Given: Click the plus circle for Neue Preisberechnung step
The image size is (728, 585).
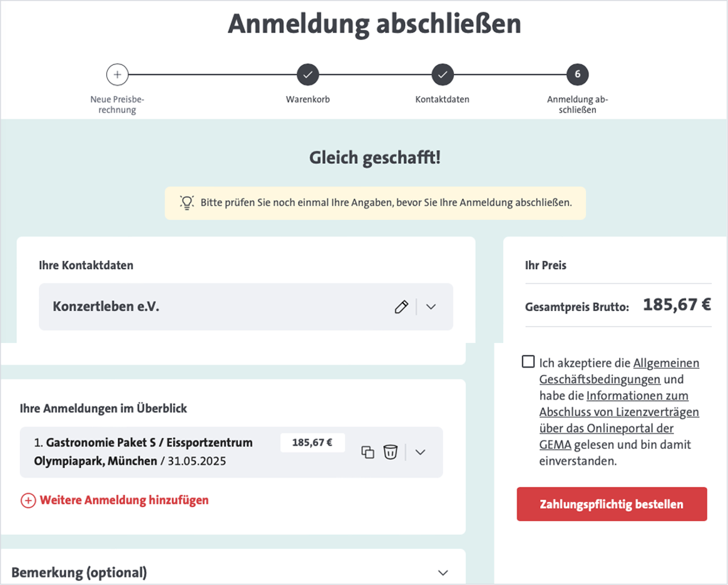Looking at the screenshot, I should click(x=117, y=74).
